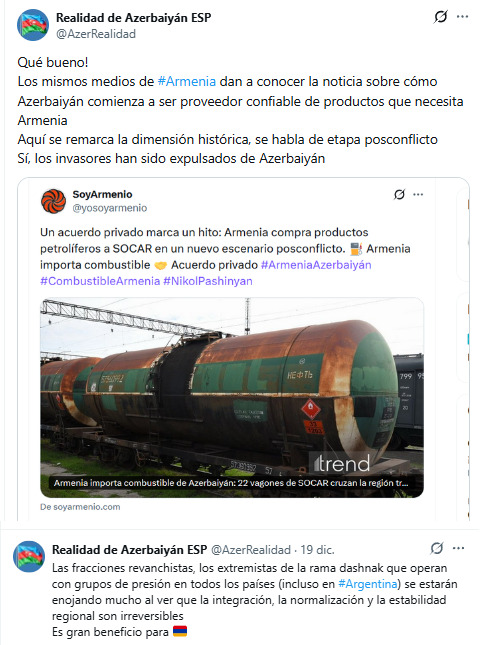Expand more options on the reply tweet
The width and height of the screenshot is (483, 645).
pos(458,548)
